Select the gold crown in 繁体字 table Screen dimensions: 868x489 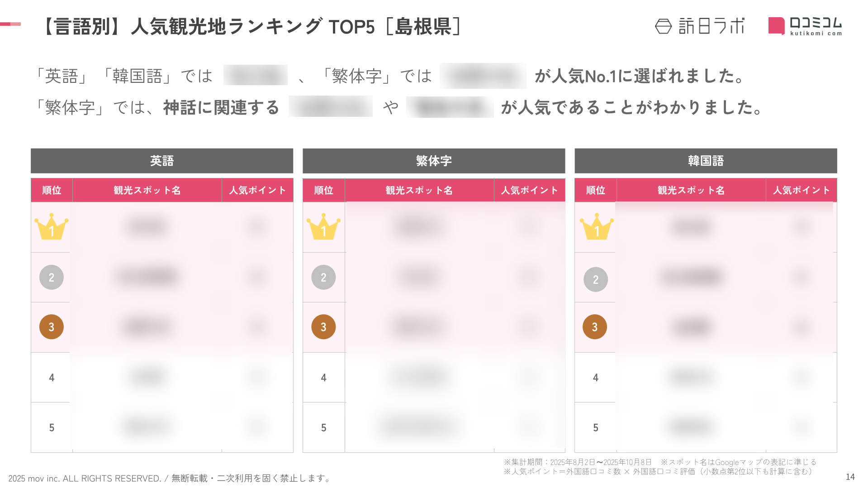click(323, 226)
